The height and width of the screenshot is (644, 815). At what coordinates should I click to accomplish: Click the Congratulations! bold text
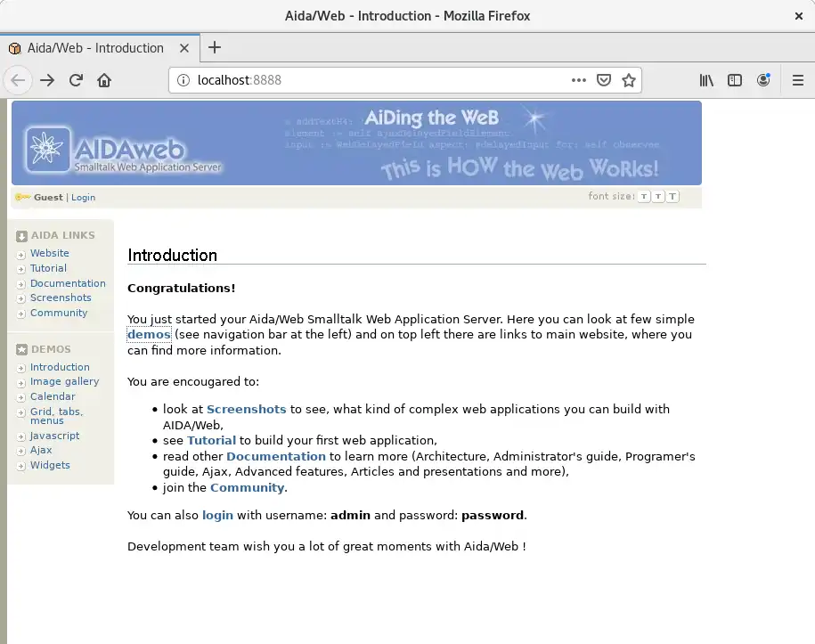(x=182, y=288)
